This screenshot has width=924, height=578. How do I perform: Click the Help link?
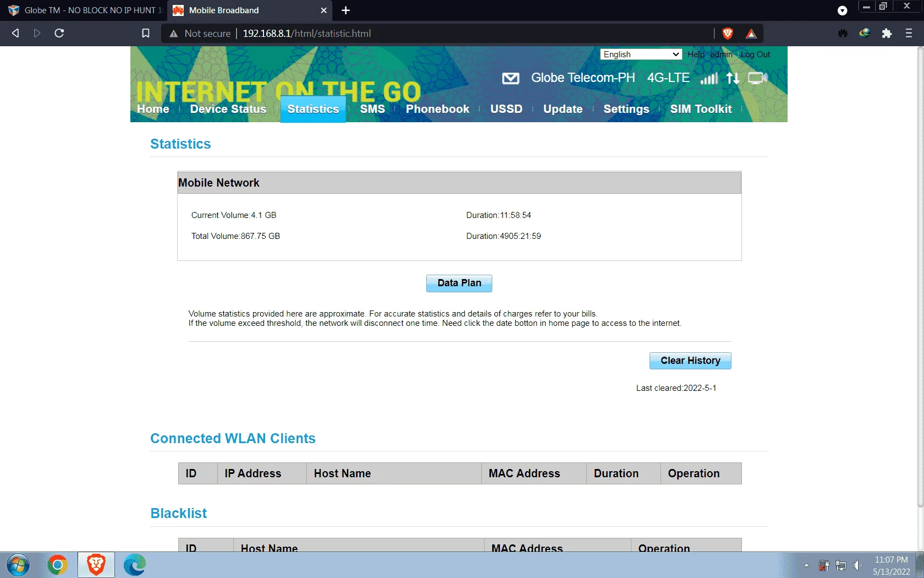coord(696,54)
